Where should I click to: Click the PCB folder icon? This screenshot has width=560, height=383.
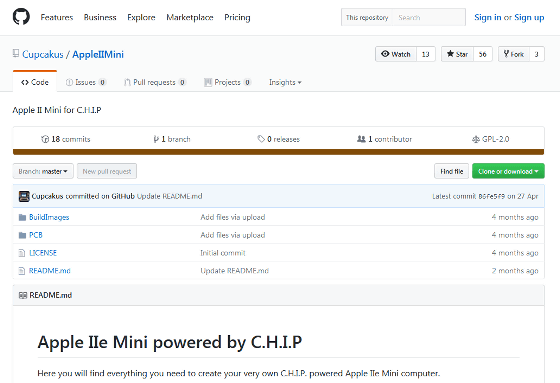pos(22,235)
